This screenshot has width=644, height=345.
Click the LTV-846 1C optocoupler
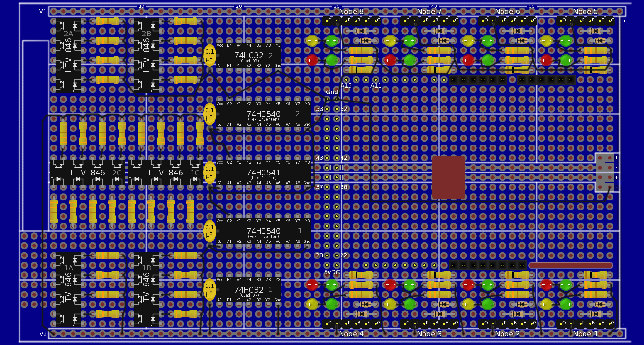(166, 172)
